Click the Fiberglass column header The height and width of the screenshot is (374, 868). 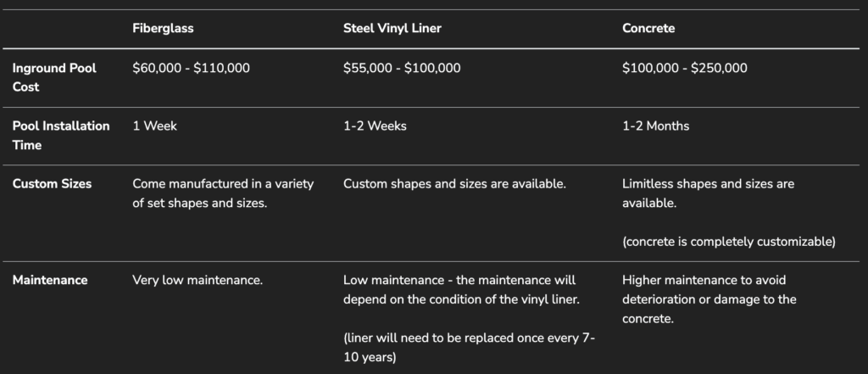coord(163,28)
